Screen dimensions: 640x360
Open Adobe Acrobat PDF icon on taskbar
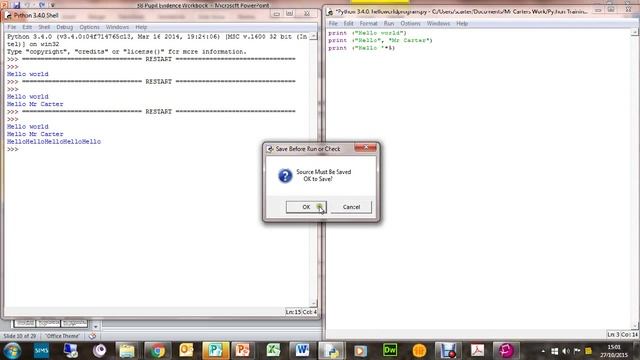pos(477,351)
